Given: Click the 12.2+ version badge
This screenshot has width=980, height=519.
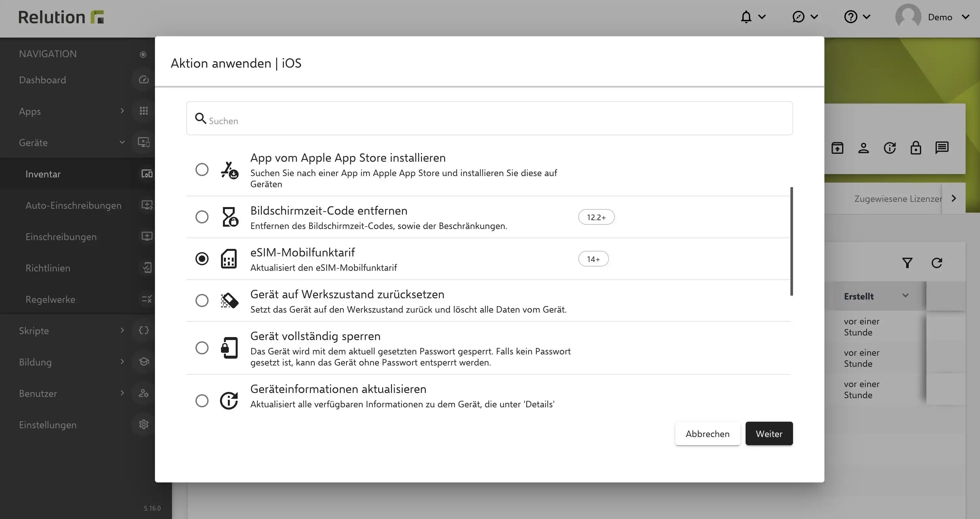Looking at the screenshot, I should coord(596,217).
